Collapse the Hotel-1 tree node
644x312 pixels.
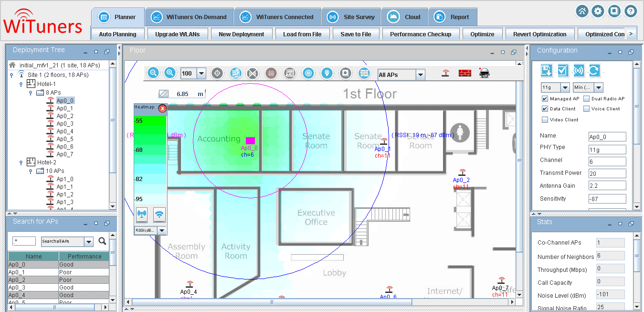tap(21, 84)
